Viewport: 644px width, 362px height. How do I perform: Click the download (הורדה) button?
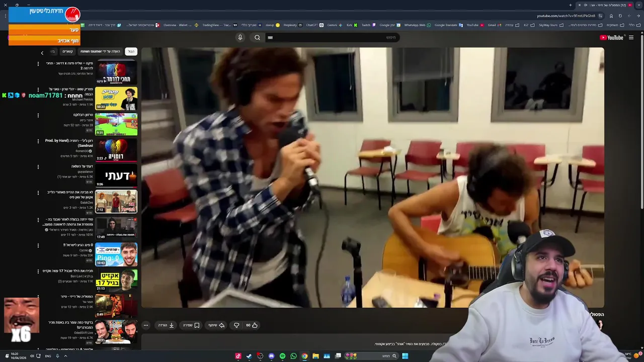166,325
